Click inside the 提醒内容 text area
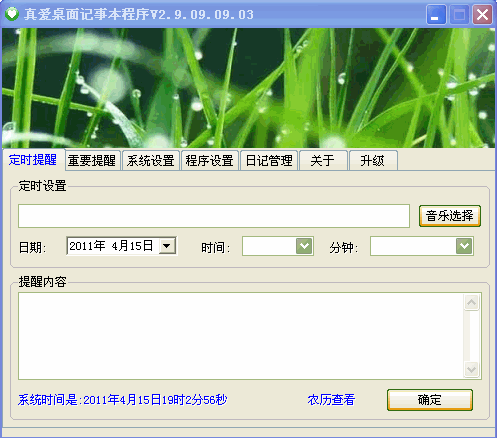This screenshot has width=497, height=438. click(241, 336)
